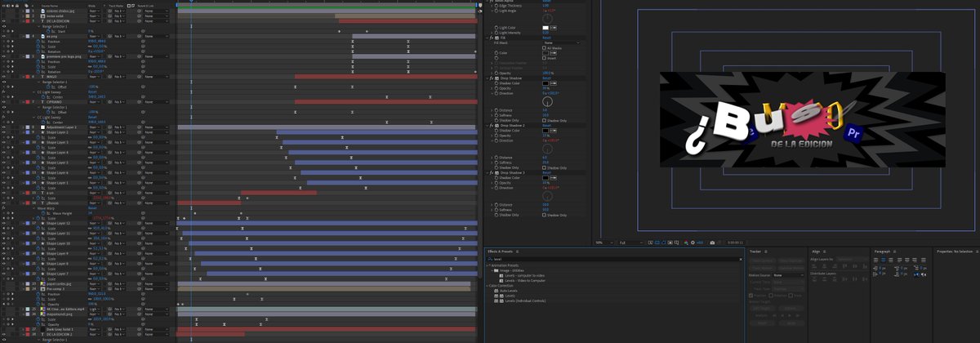Open the 50% magnification dropdown
The width and height of the screenshot is (980, 343).
pyautogui.click(x=604, y=243)
